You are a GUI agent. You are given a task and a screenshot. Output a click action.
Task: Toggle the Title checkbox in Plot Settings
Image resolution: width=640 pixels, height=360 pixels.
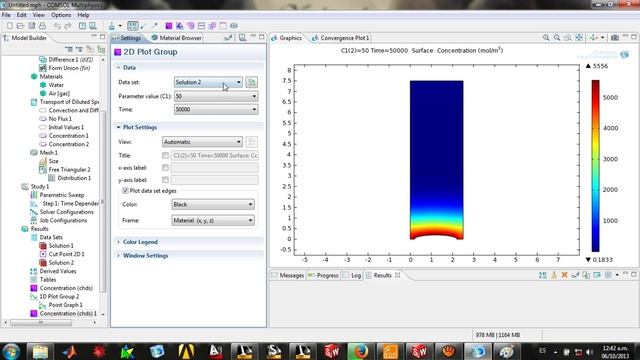(x=165, y=155)
